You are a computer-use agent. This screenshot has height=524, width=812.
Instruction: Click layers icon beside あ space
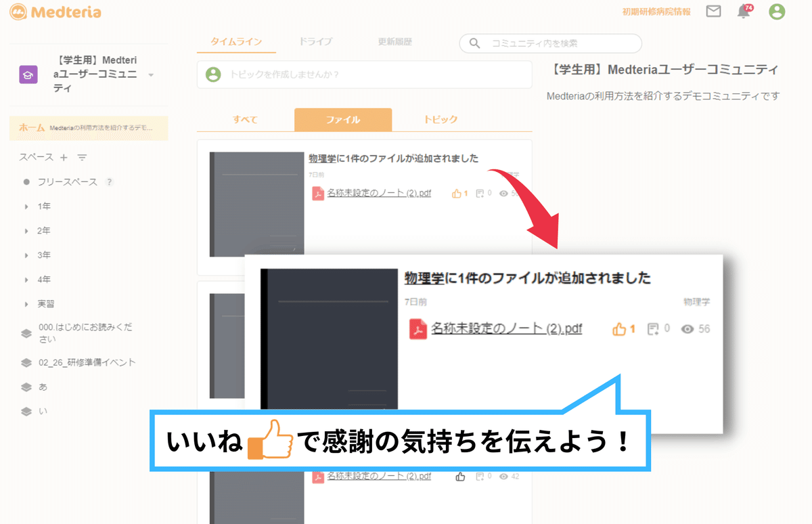(x=26, y=387)
